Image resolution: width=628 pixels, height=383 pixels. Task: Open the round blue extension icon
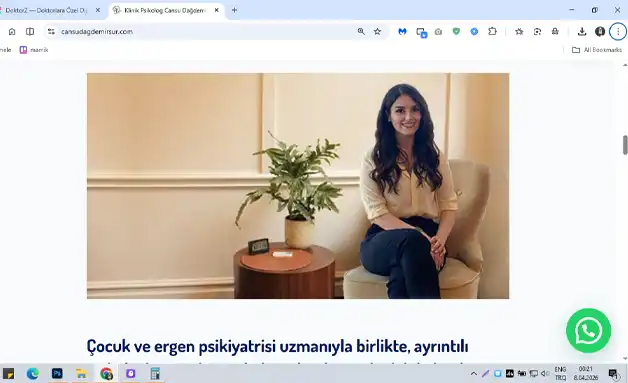tap(474, 32)
